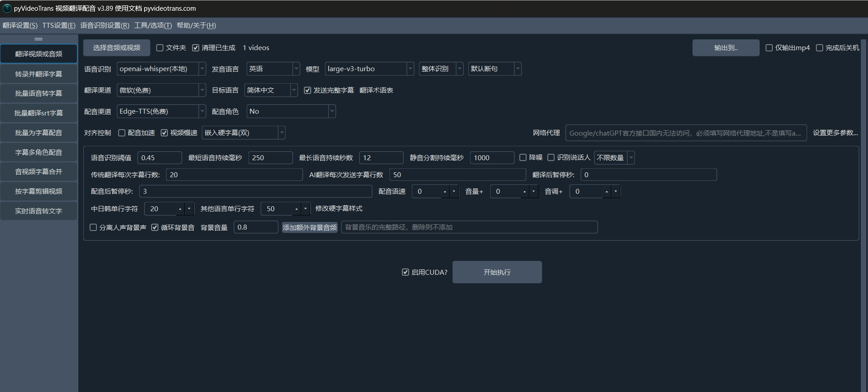This screenshot has height=392, width=868.
Task: Decrease 音量+ value with the down arrow
Action: pos(534,192)
